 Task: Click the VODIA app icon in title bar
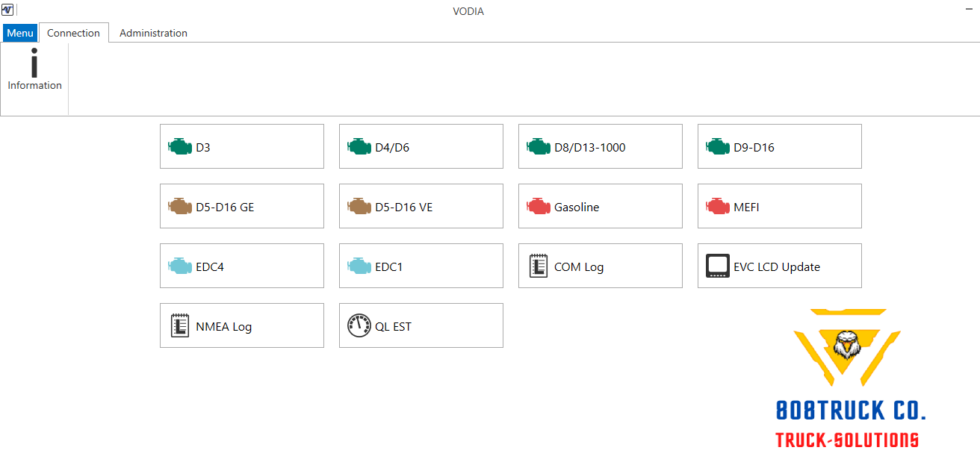8,10
